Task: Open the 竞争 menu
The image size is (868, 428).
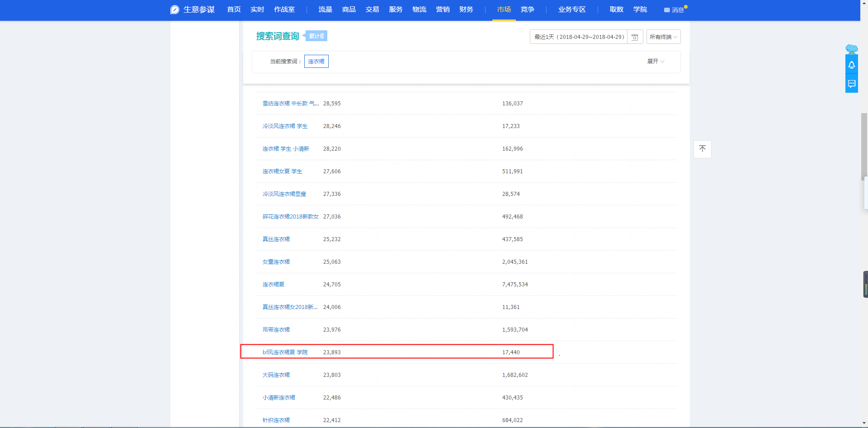Action: pos(528,10)
